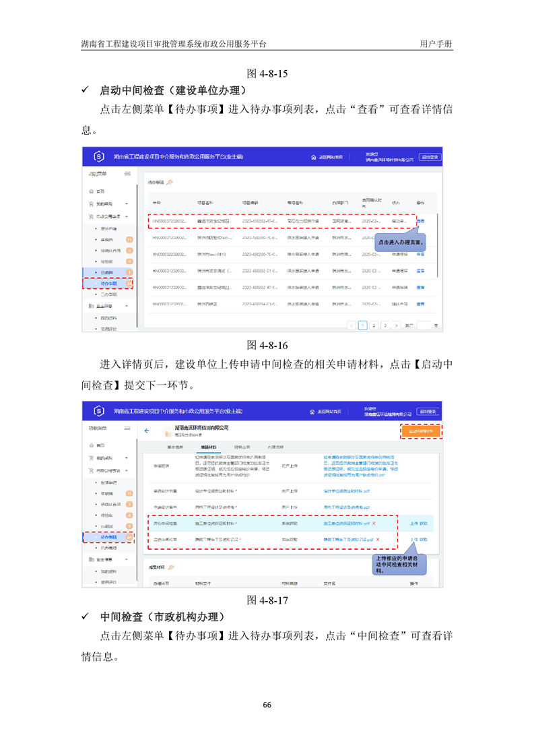534x756 pixels.
Task: Switch to 申请材料 tab in Figure 4-8-17
Action: pyautogui.click(x=209, y=447)
